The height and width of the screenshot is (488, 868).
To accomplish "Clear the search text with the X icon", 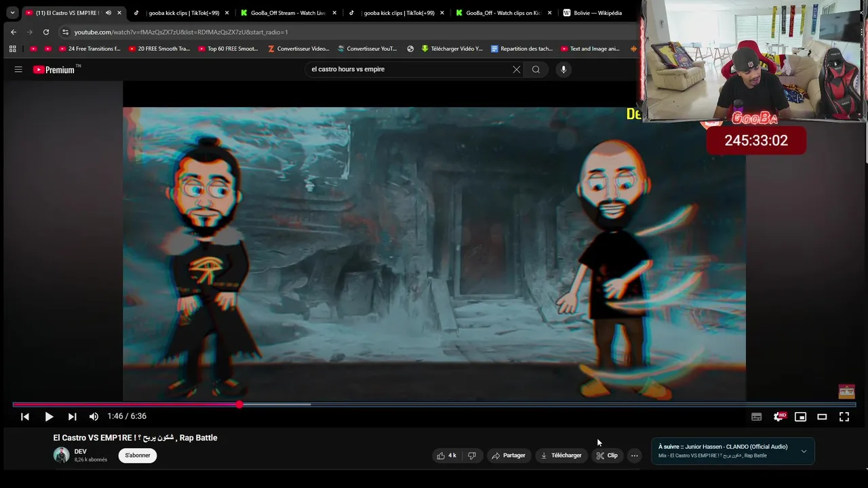I will (x=516, y=69).
